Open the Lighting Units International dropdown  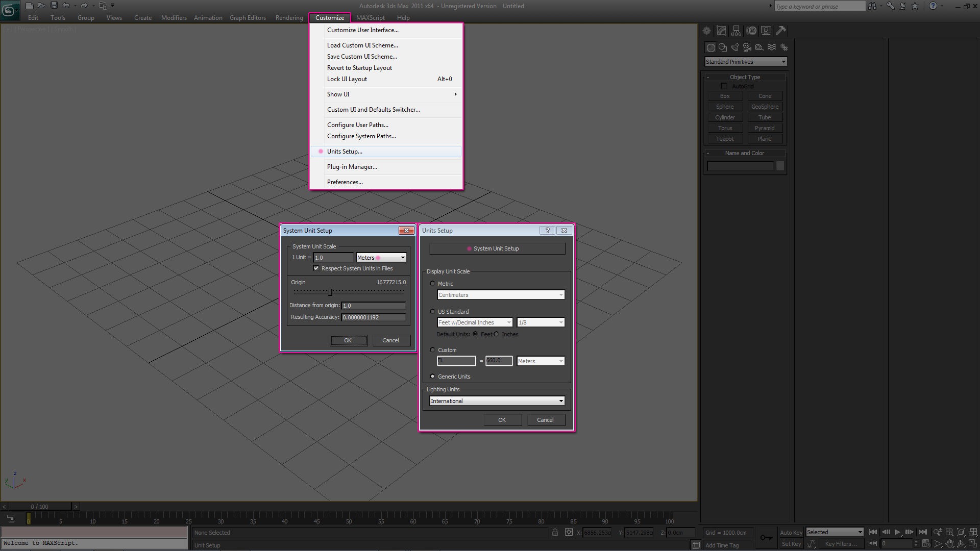pyautogui.click(x=497, y=401)
